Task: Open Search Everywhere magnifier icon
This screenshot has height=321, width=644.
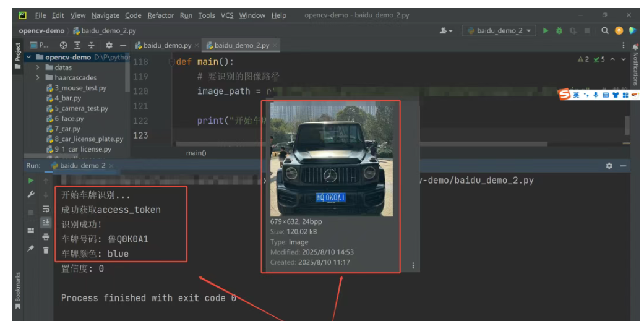Action: 604,31
